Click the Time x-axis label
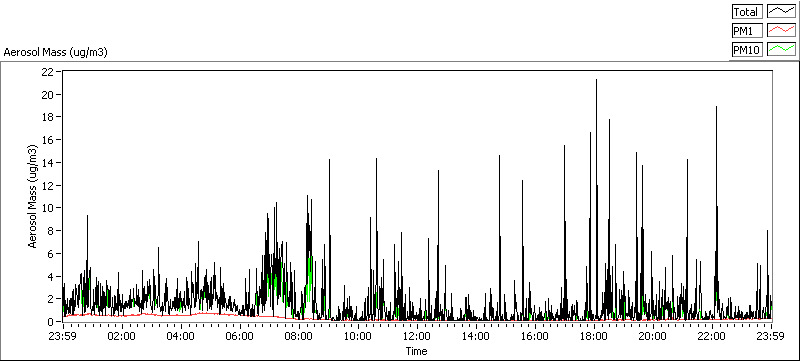The height and width of the screenshot is (361, 800). point(416,351)
